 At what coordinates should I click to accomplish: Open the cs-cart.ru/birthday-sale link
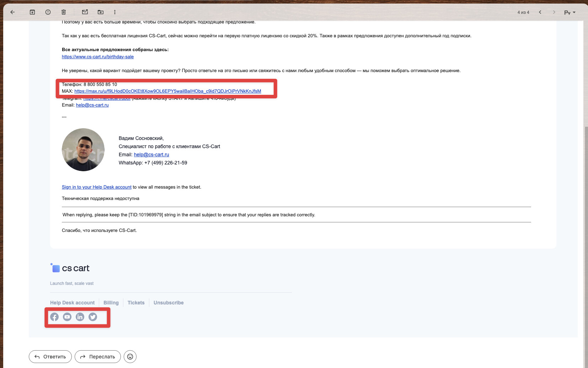(98, 57)
